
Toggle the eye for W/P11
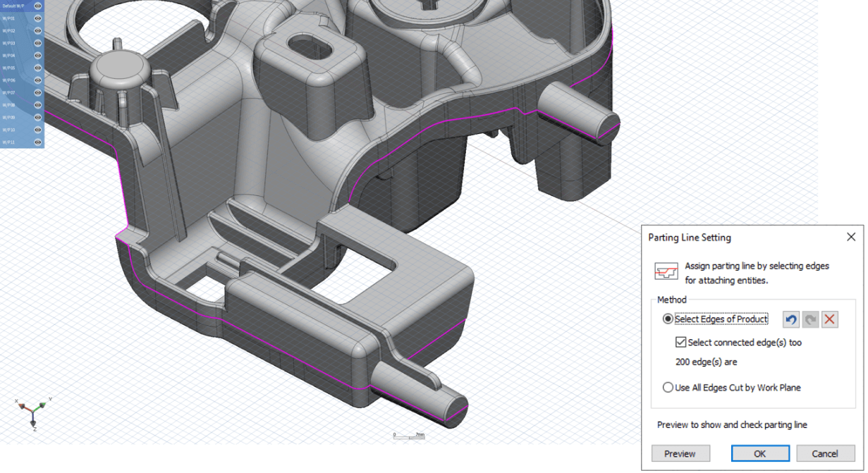[x=37, y=142]
